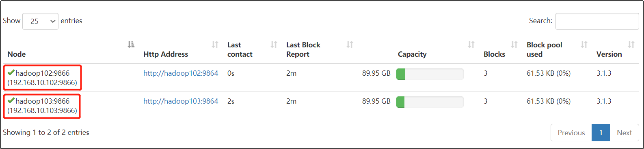Image resolution: width=644 pixels, height=149 pixels.
Task: Open http://hadoop103:9864 link
Action: 181,101
